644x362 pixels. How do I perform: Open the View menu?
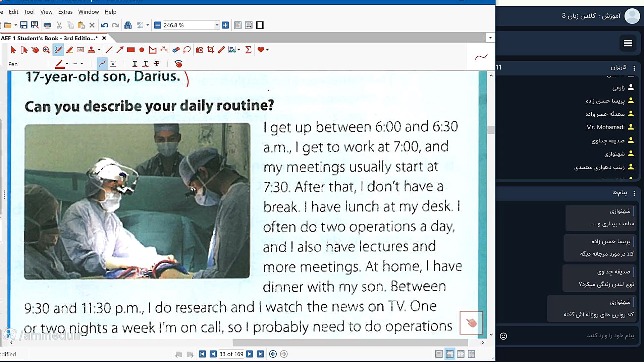click(46, 12)
